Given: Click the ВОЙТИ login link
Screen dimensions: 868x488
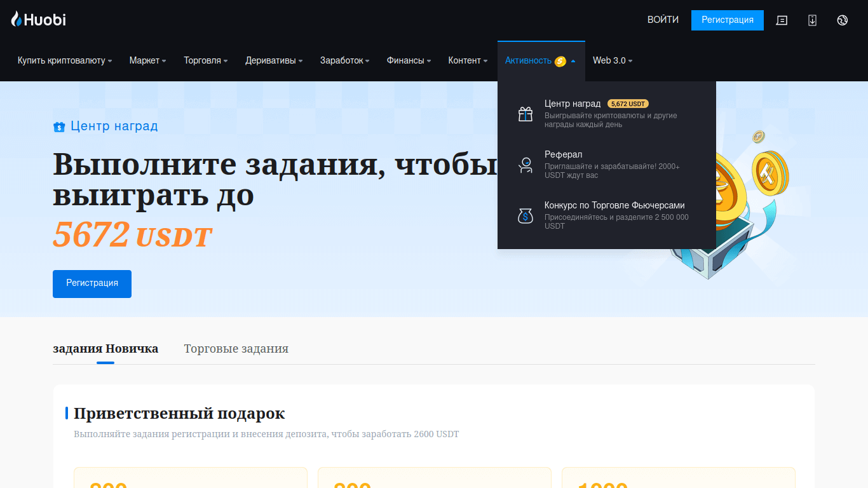Looking at the screenshot, I should point(663,20).
